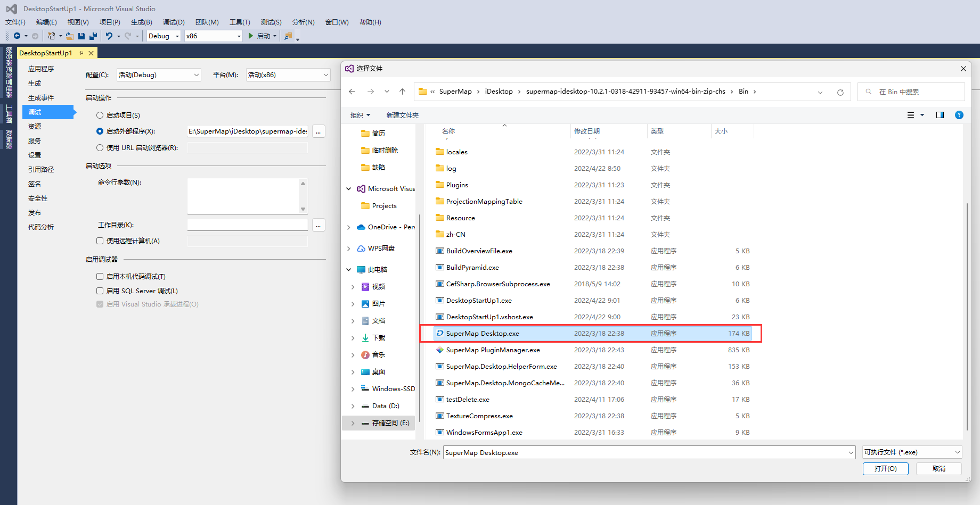The height and width of the screenshot is (505, 980).
Task: Change the view layout icon in the file dialog
Action: click(x=911, y=115)
